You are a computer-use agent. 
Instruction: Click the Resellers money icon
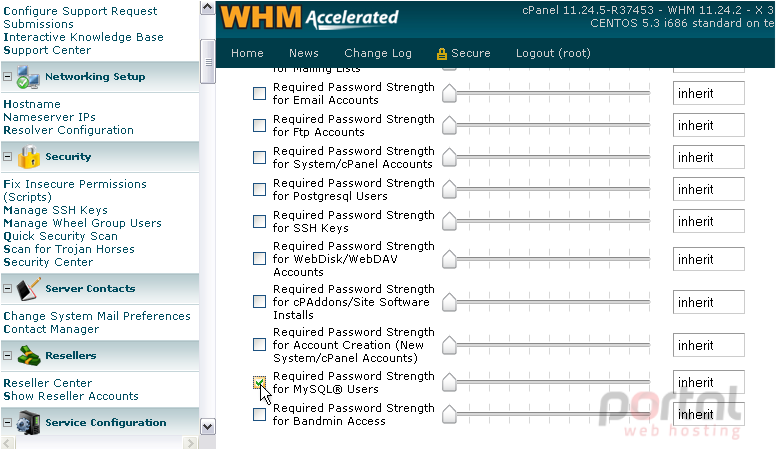pos(29,355)
